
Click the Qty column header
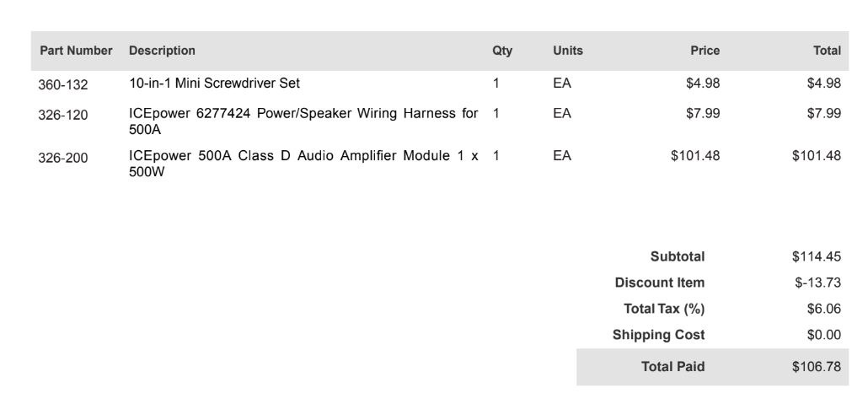[502, 51]
